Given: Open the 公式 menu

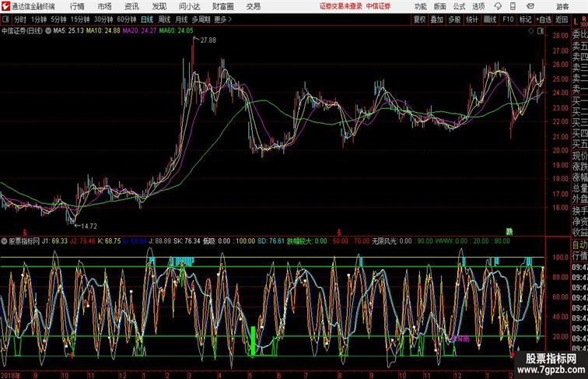Looking at the screenshot, I should (x=459, y=6).
